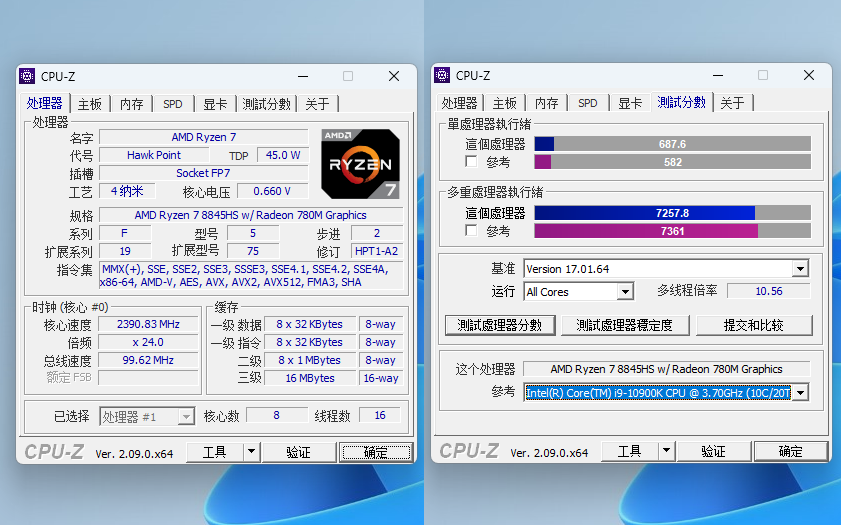This screenshot has width=841, height=525.
Task: Open the reference CPU i9-10900K dropdown
Action: (801, 393)
